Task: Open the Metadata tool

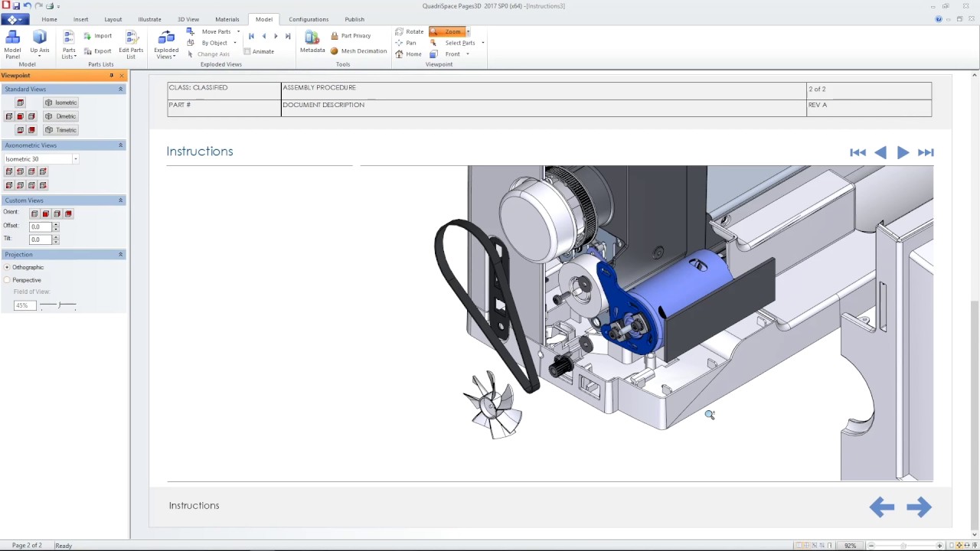Action: (x=312, y=42)
